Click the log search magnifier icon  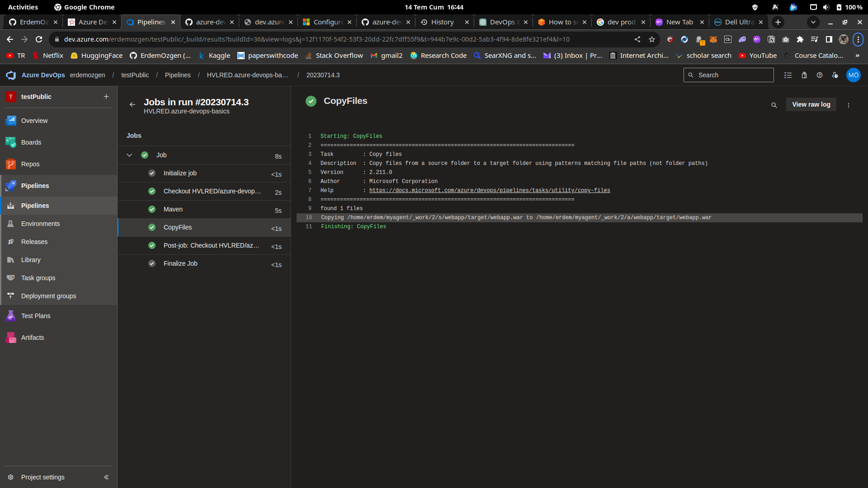(x=774, y=105)
